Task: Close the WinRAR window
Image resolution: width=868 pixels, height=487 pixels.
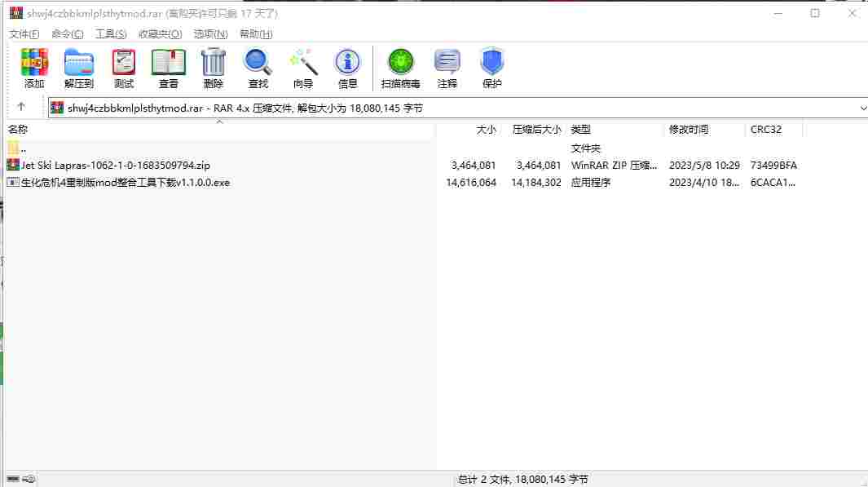Action: coord(852,13)
